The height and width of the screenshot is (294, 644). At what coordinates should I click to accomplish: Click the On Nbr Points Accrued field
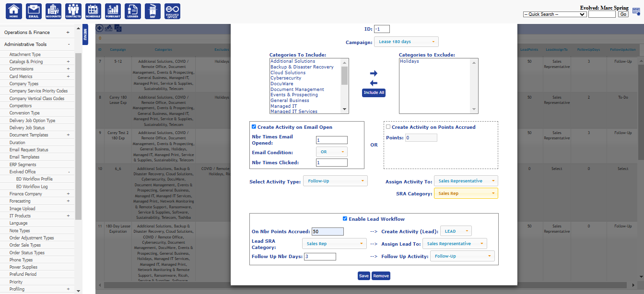[x=328, y=231]
